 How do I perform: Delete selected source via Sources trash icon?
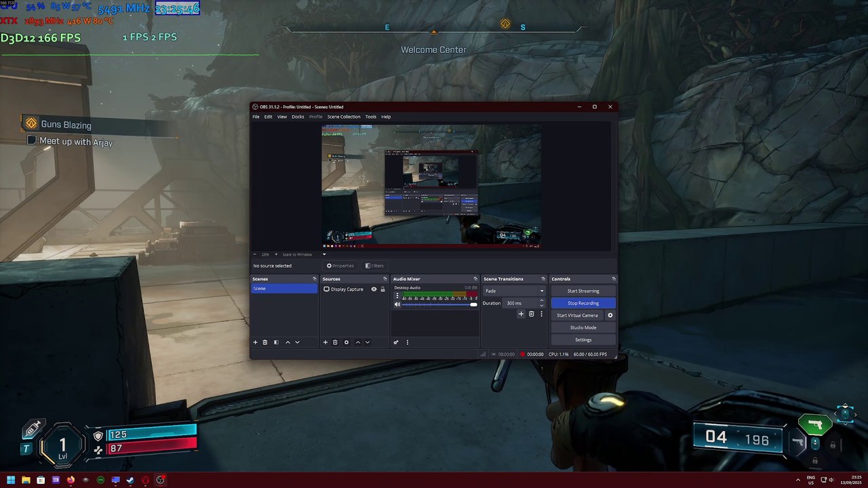pos(335,342)
